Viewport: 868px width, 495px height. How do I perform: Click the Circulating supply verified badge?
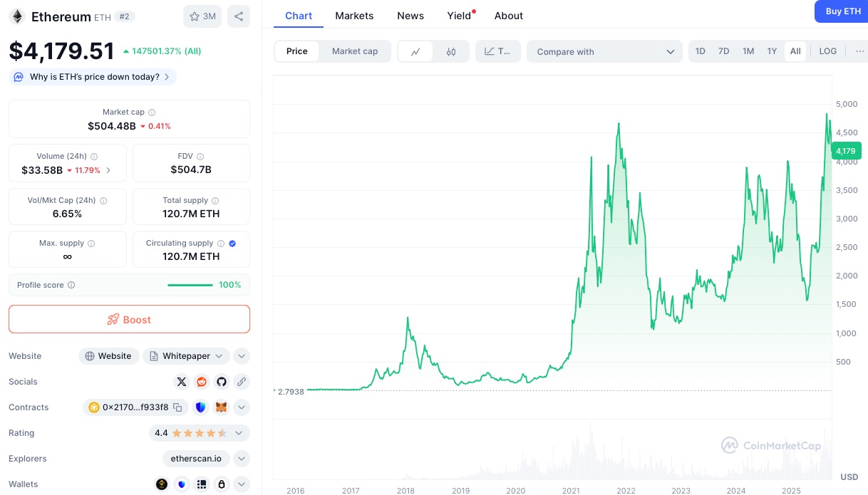click(x=233, y=244)
